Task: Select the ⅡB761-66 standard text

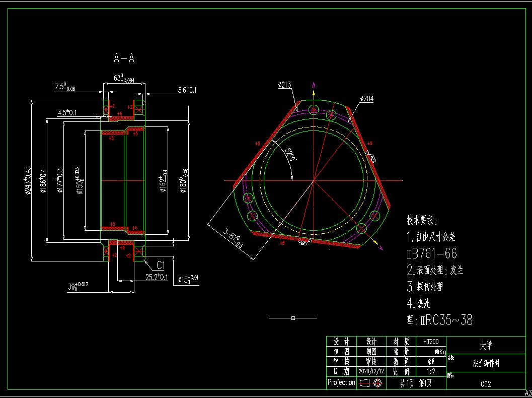Action: [x=432, y=253]
